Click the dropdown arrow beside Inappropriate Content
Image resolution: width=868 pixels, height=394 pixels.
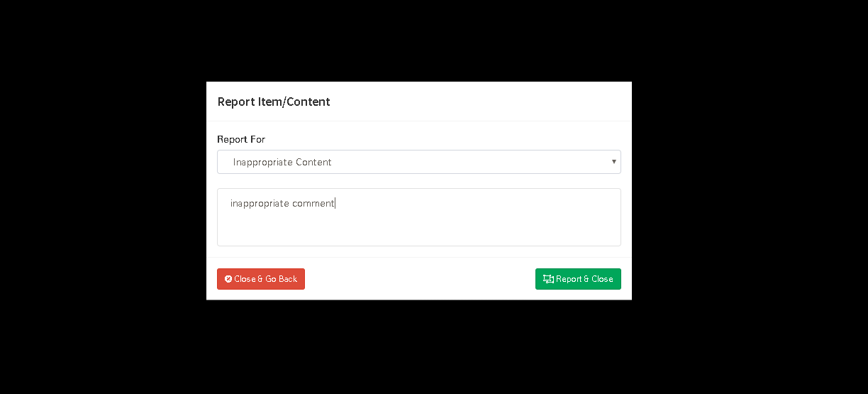tap(614, 162)
